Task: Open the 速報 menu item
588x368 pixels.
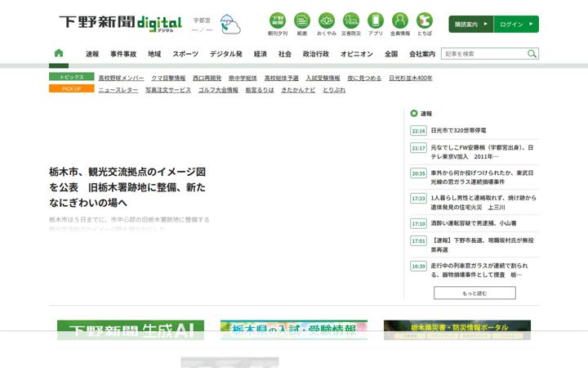Action: 92,54
